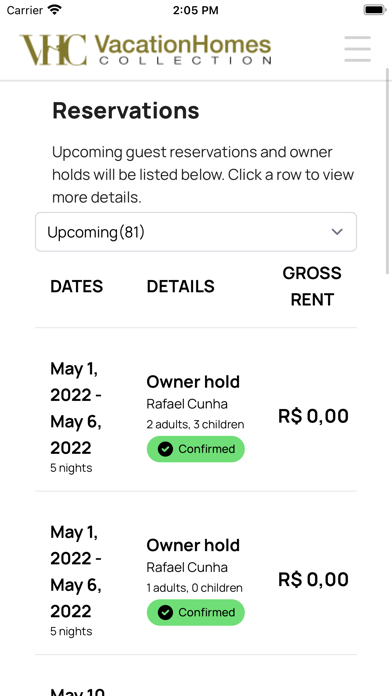This screenshot has width=392, height=696.
Task: Click the VacationHomes Collection wordmark
Action: click(182, 50)
